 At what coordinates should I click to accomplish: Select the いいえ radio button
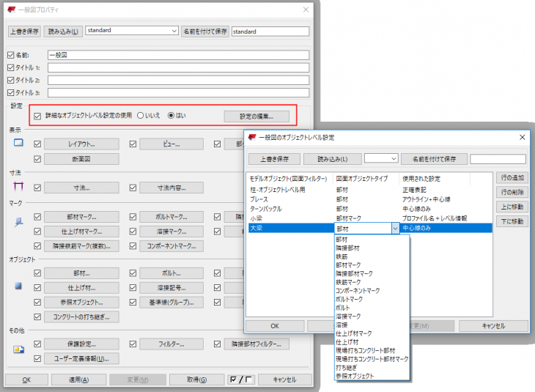[141, 115]
